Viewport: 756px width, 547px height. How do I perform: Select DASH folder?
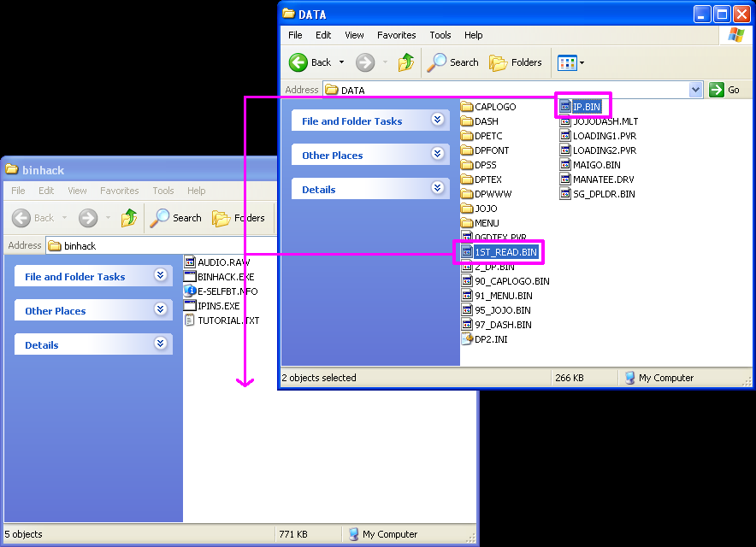pyautogui.click(x=480, y=121)
